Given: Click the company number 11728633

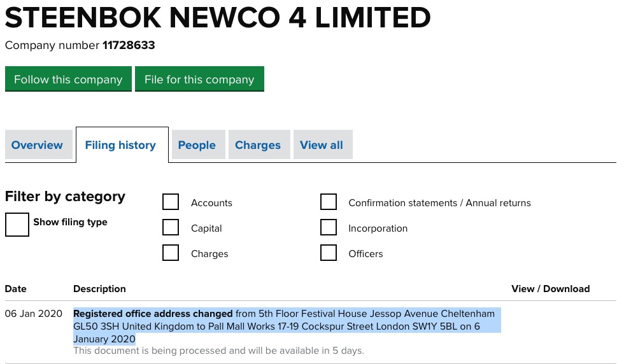Looking at the screenshot, I should click(129, 46).
